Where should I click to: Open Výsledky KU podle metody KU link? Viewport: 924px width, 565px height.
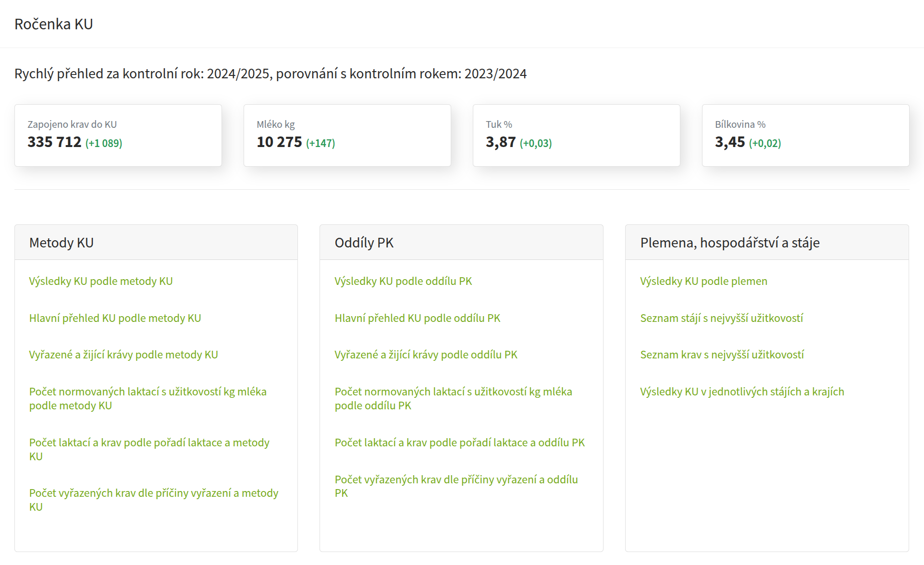tap(100, 281)
